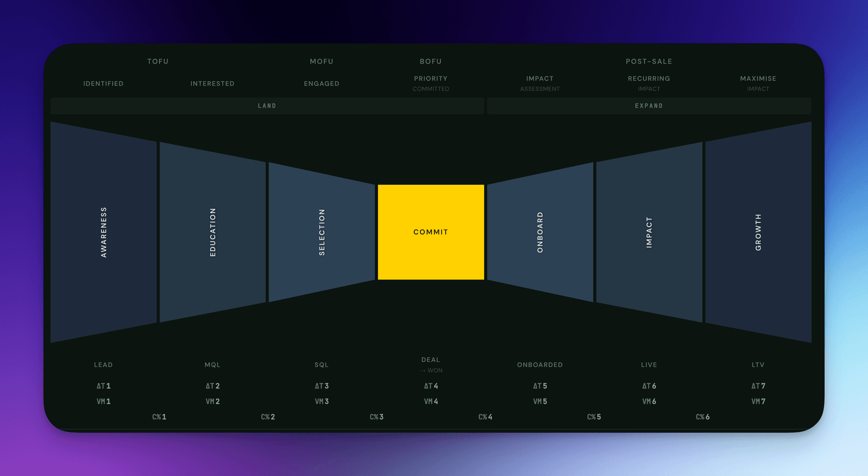Select the EDUCATION funnel segment
Image resolution: width=868 pixels, height=476 pixels.
[x=212, y=232]
